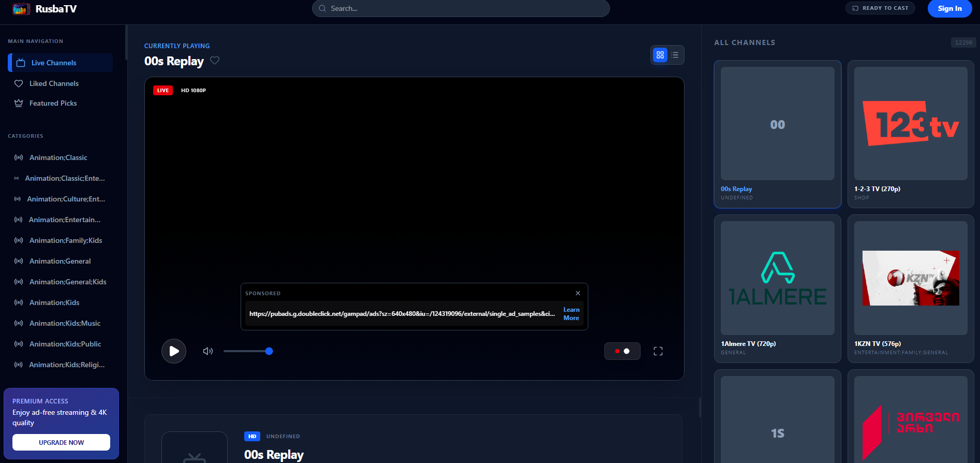The height and width of the screenshot is (463, 980).
Task: Favorite 00s Replay with the heart icon
Action: [215, 61]
